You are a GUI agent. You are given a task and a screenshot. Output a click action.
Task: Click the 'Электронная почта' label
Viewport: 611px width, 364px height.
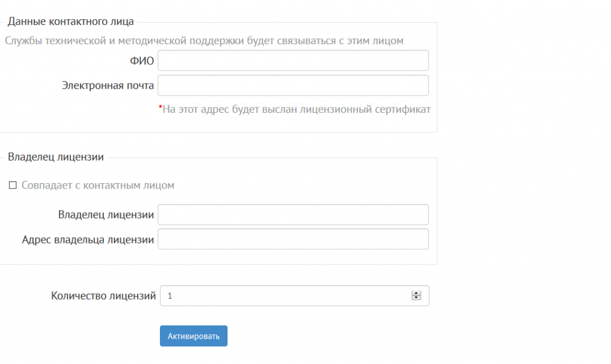click(x=108, y=85)
